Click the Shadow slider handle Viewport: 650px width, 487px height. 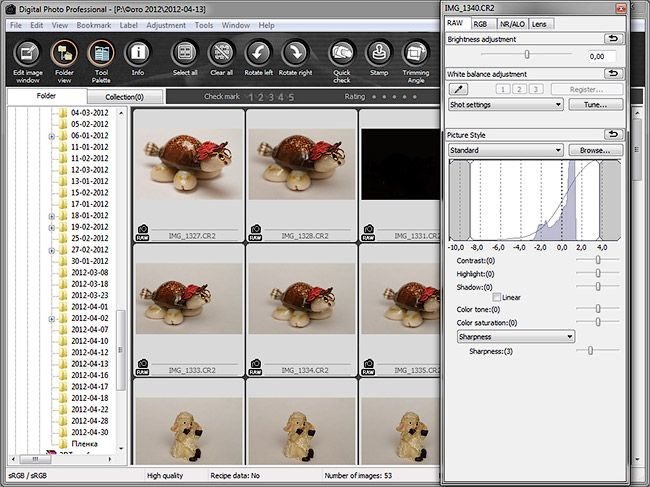598,286
